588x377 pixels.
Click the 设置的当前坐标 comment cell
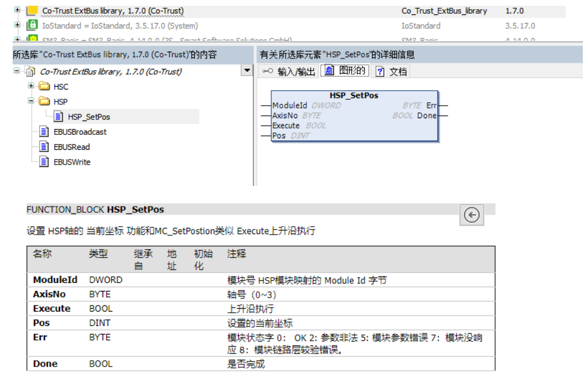coord(260,324)
